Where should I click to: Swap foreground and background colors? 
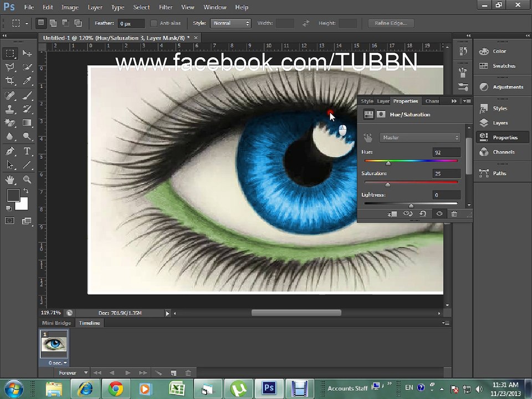point(26,191)
